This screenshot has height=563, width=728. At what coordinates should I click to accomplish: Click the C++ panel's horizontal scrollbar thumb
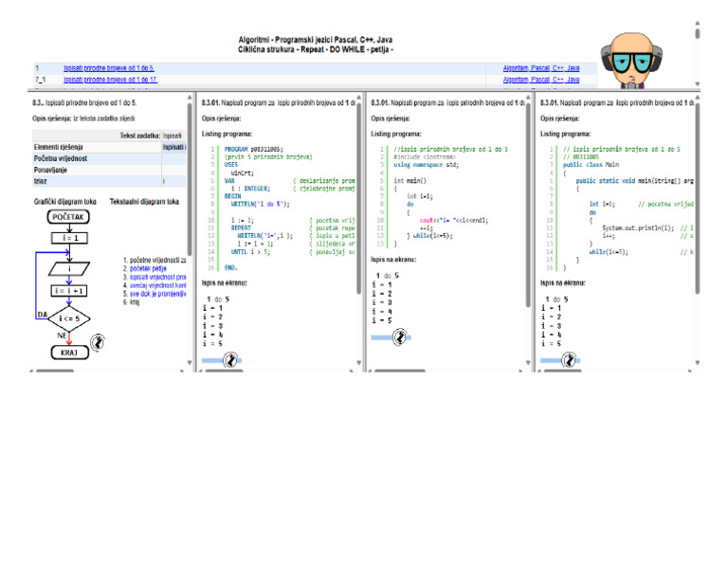400,371
